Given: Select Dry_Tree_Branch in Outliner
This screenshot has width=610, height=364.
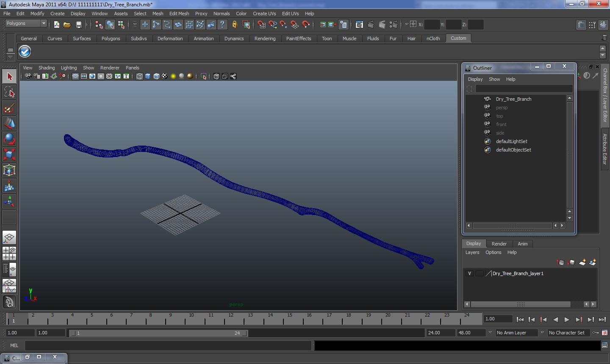Looking at the screenshot, I should click(x=514, y=99).
